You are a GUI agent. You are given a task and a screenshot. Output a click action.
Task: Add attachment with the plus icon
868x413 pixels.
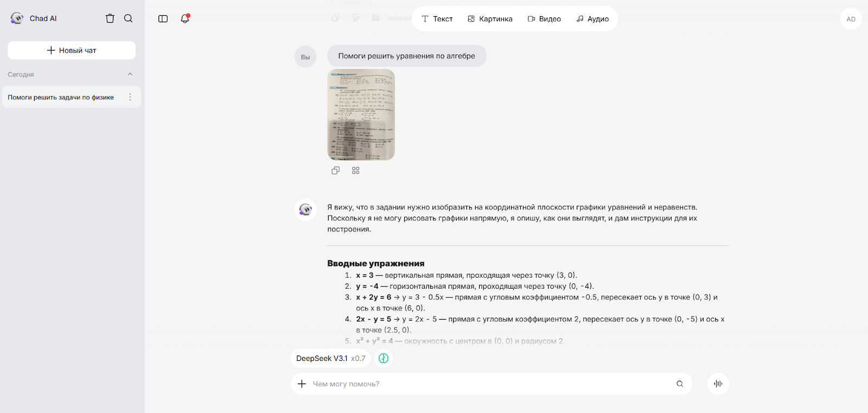coord(302,384)
